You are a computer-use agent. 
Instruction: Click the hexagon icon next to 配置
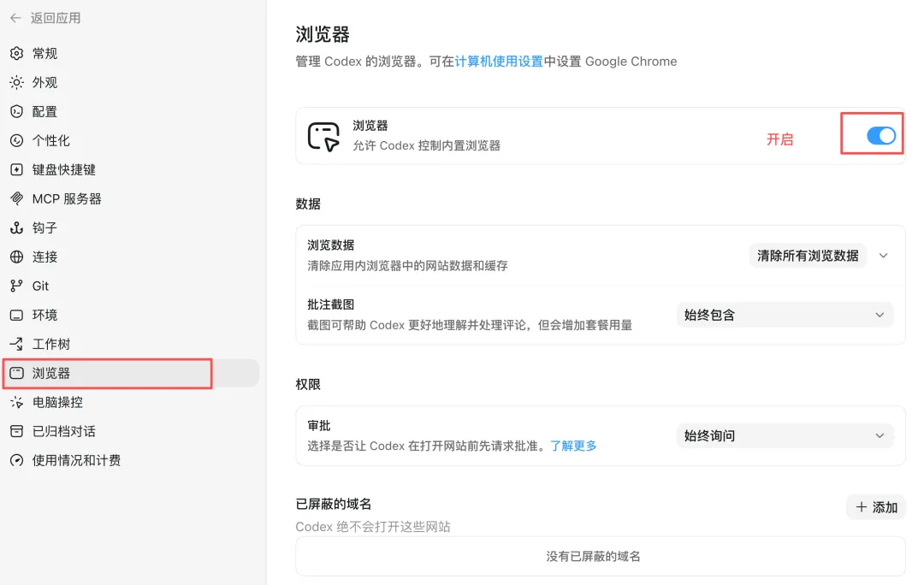tap(16, 111)
